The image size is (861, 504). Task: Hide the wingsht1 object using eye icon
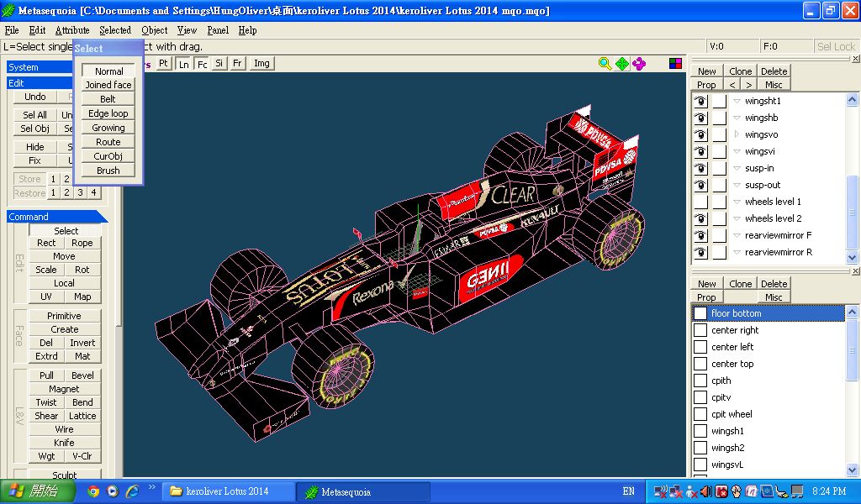pyautogui.click(x=700, y=101)
